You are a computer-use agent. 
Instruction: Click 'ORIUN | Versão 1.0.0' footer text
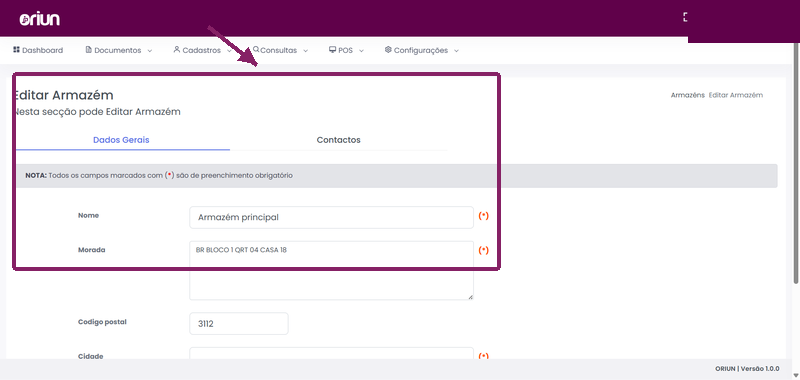(x=747, y=369)
